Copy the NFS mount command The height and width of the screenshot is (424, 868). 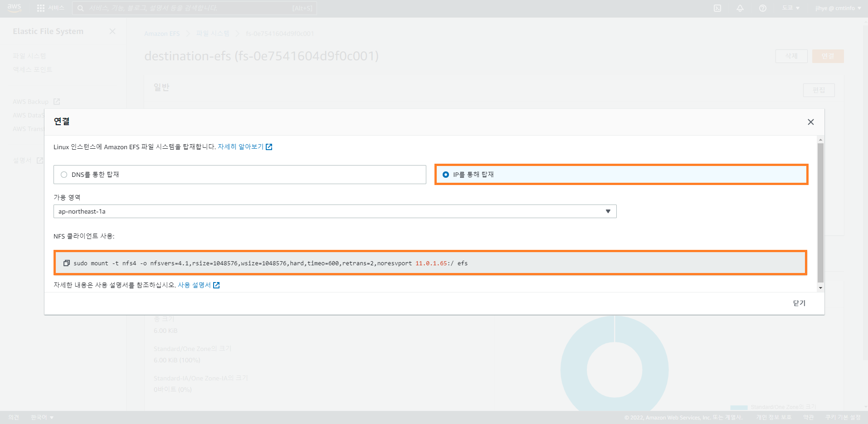click(67, 263)
